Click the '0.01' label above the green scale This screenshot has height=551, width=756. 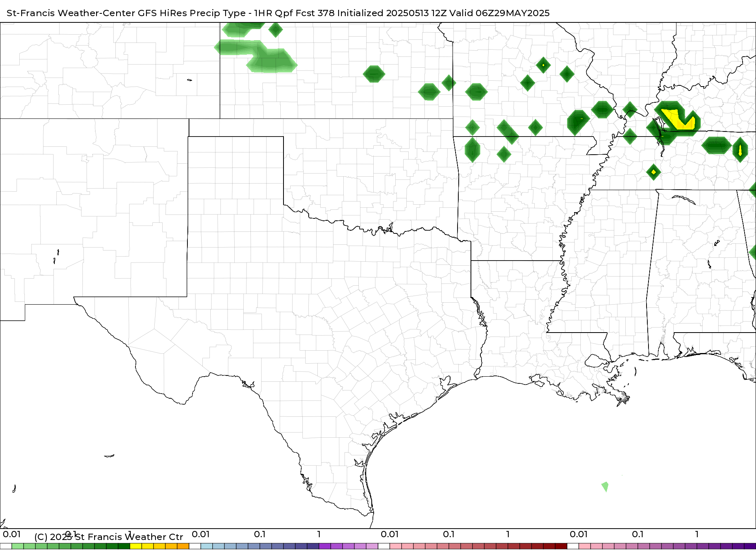pos(12,534)
